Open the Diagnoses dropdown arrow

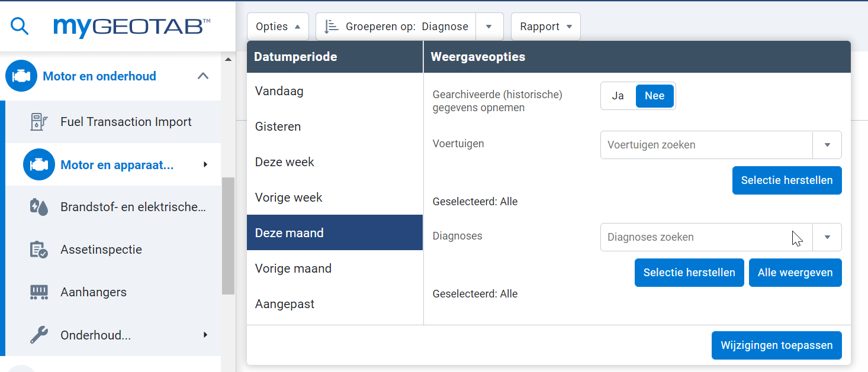coord(827,237)
